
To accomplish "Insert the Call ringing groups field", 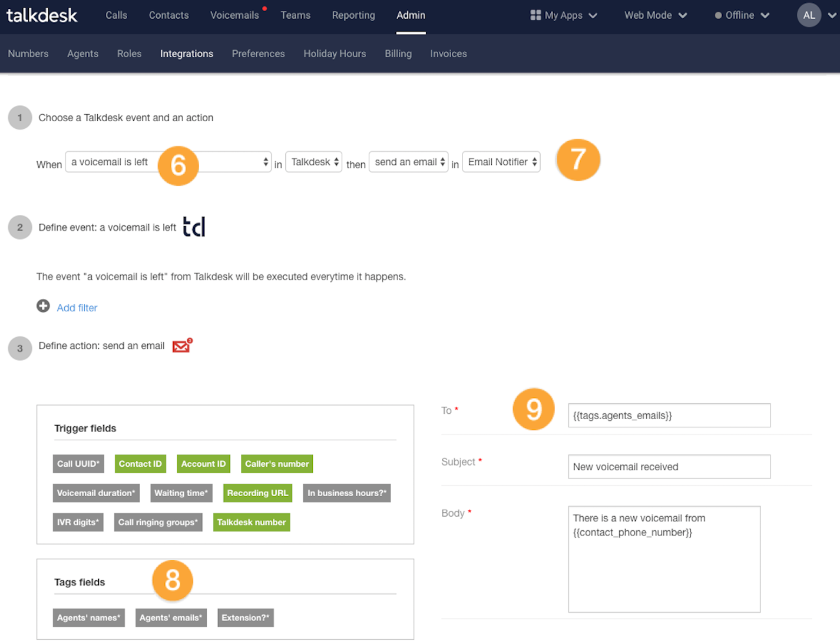I will 158,522.
